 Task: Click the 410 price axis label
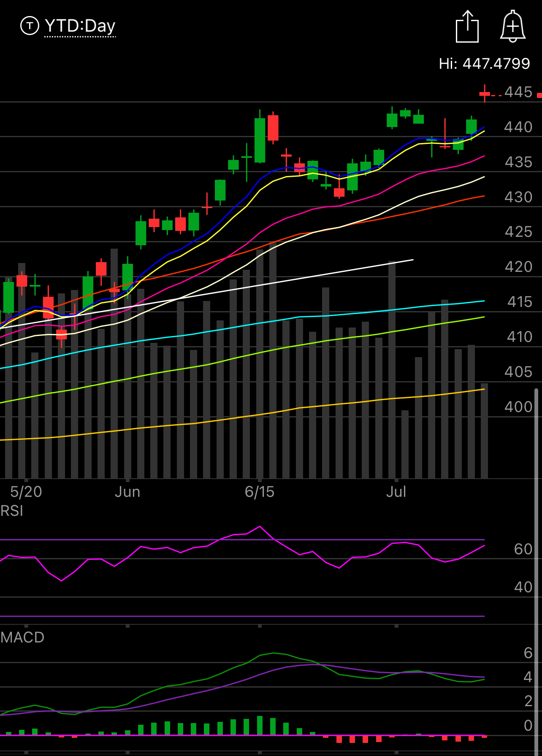(x=520, y=337)
